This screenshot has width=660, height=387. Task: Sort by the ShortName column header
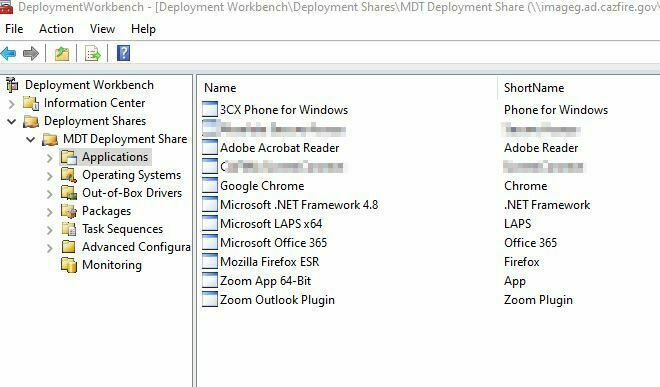pos(534,88)
